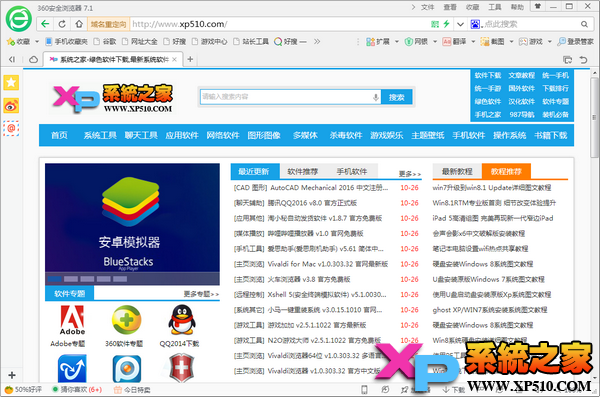Open the mail @ sidebar icon
Screen dimensions: 600x397
(x=11, y=128)
